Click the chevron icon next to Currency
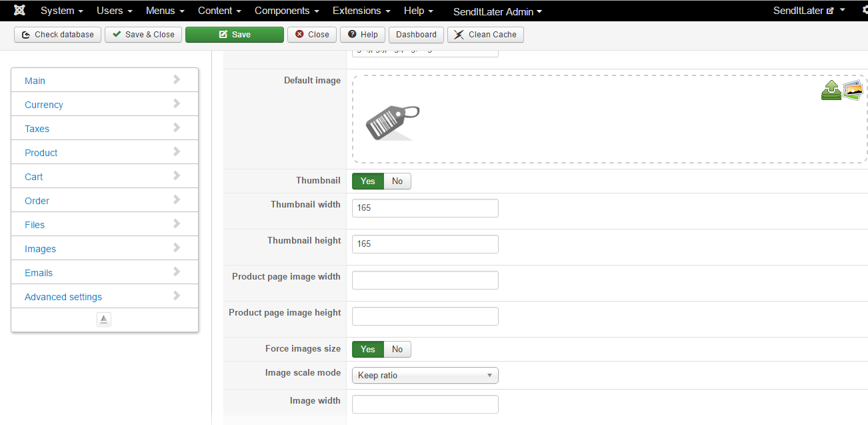Viewport: 868px width, 425px height. coord(177,103)
